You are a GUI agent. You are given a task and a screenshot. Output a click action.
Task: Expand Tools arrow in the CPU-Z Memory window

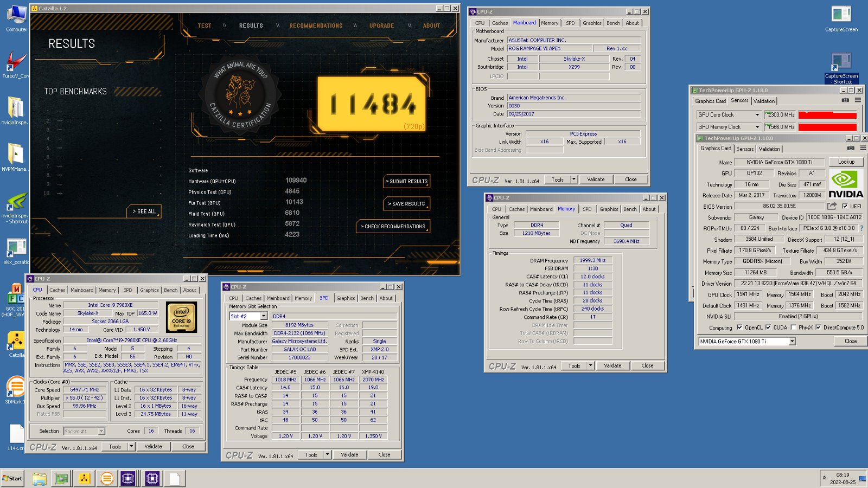[590, 365]
